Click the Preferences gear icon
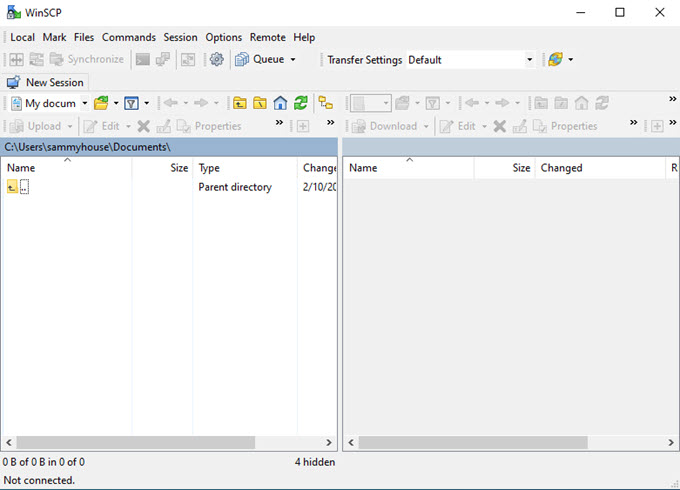 point(216,59)
